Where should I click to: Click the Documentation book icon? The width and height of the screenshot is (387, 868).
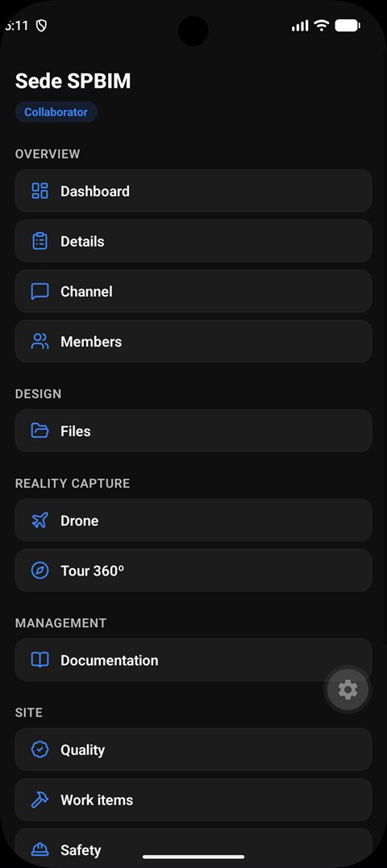(x=40, y=660)
